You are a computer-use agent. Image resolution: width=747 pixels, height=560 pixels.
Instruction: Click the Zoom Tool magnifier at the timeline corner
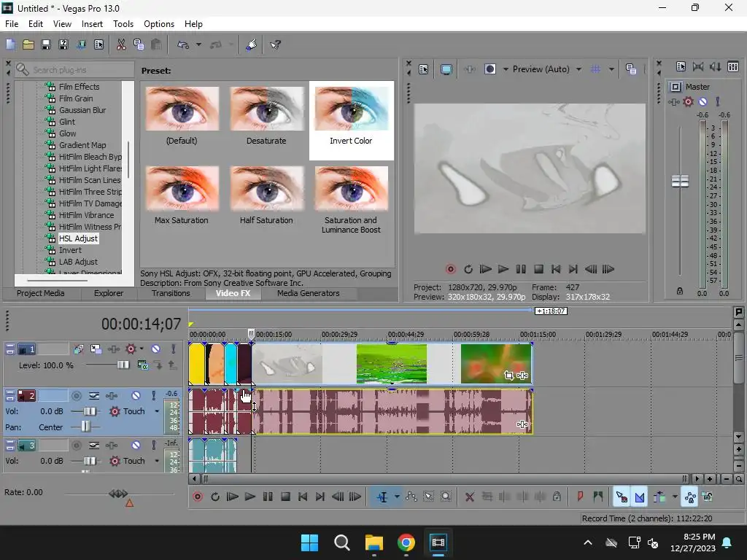(x=738, y=479)
